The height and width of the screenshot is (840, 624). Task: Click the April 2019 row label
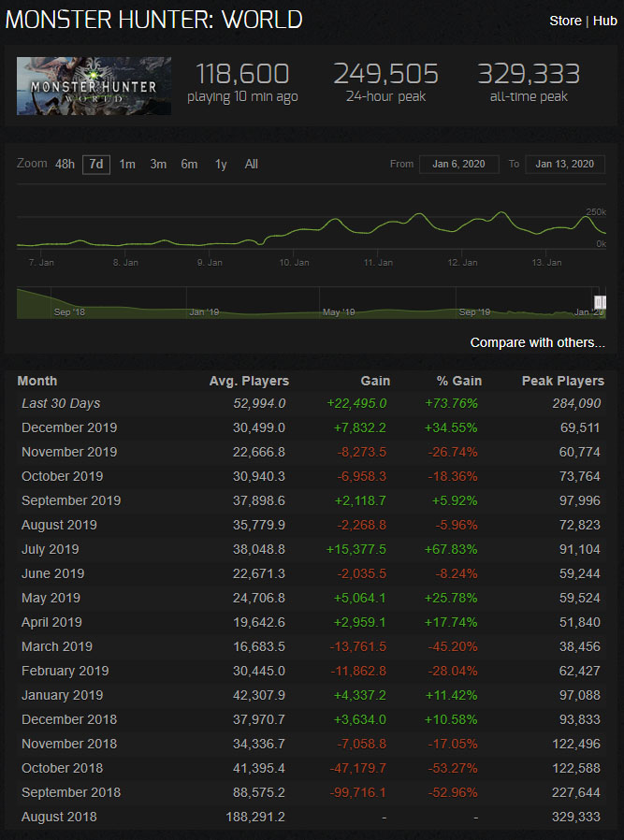tap(52, 622)
